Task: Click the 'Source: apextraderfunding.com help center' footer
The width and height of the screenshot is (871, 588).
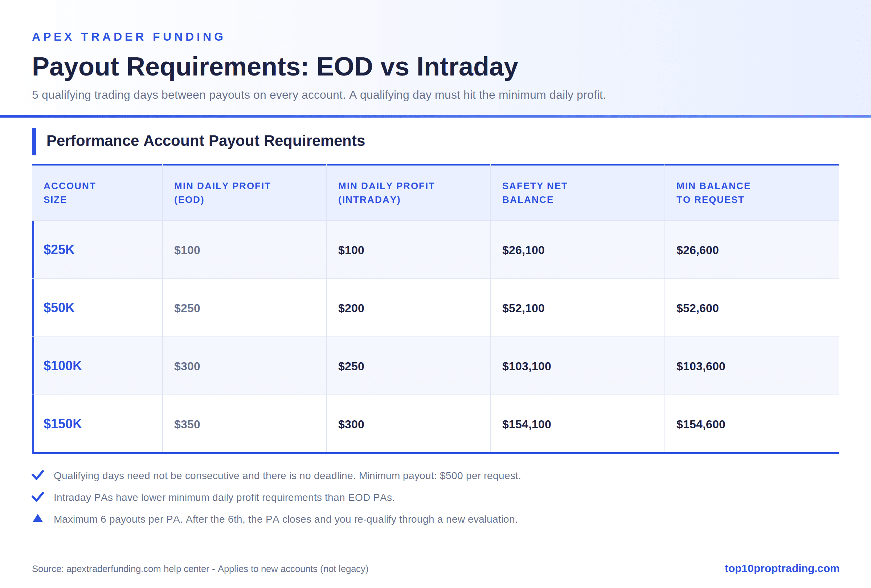Action: point(200,569)
